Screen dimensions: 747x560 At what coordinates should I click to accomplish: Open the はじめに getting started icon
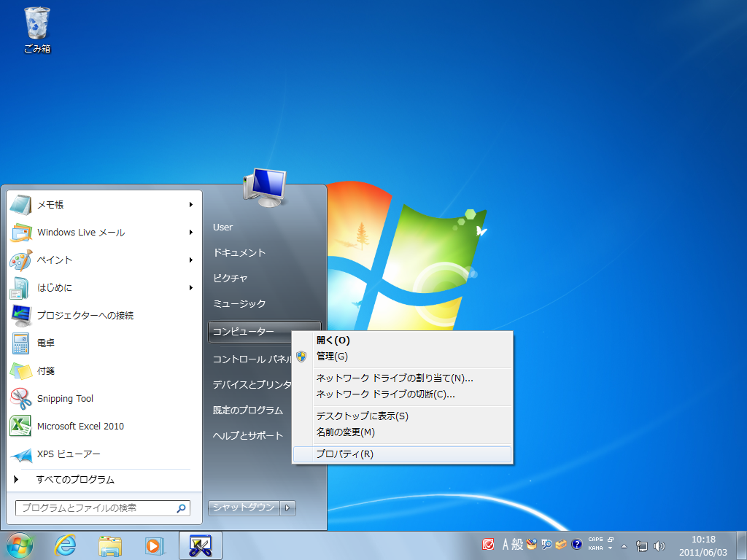coord(20,287)
